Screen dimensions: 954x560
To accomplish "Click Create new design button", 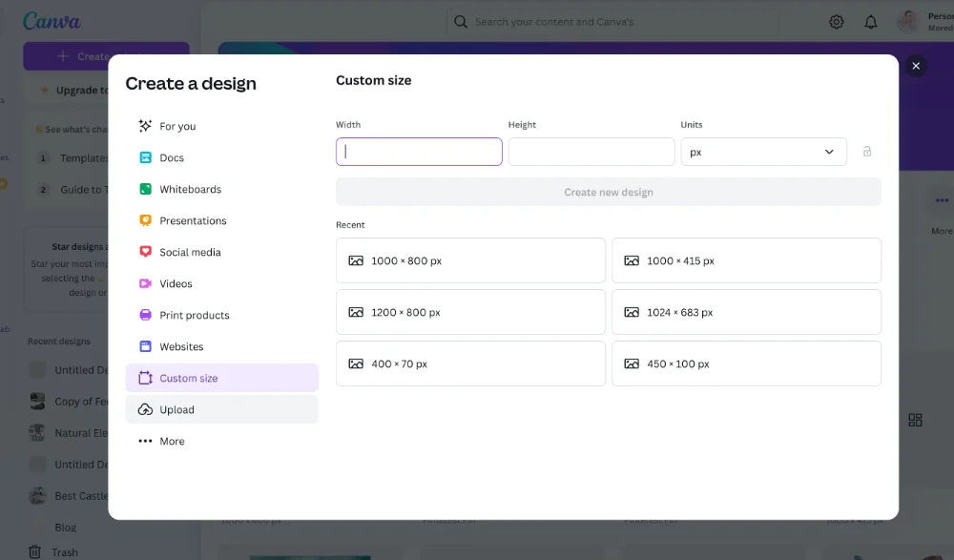I will click(609, 192).
